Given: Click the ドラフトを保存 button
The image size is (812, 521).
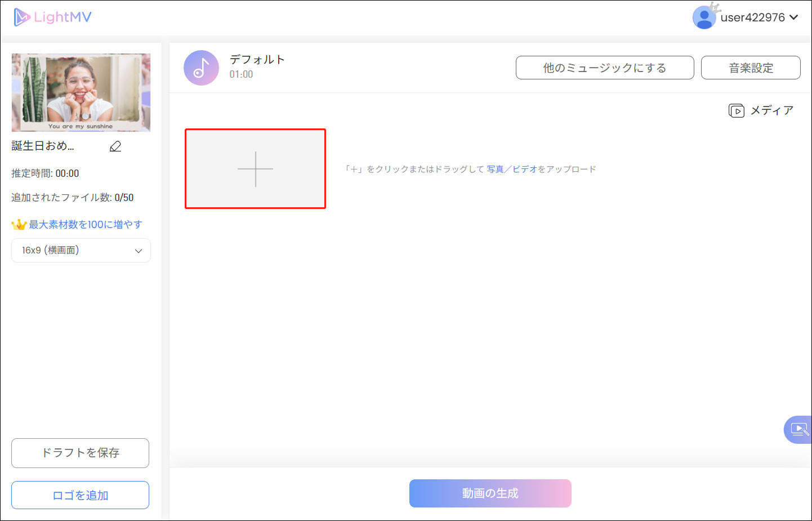Looking at the screenshot, I should coord(80,453).
